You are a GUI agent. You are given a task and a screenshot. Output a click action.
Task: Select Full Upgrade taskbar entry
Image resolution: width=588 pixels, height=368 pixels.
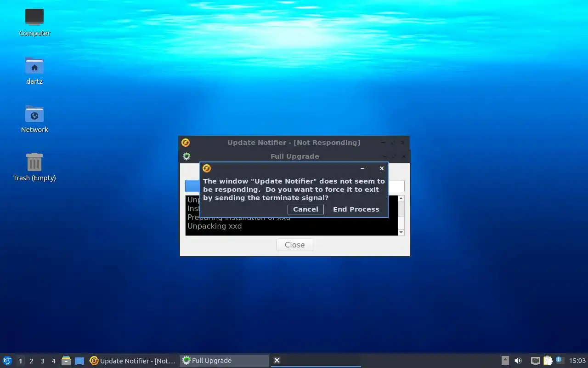(x=224, y=361)
